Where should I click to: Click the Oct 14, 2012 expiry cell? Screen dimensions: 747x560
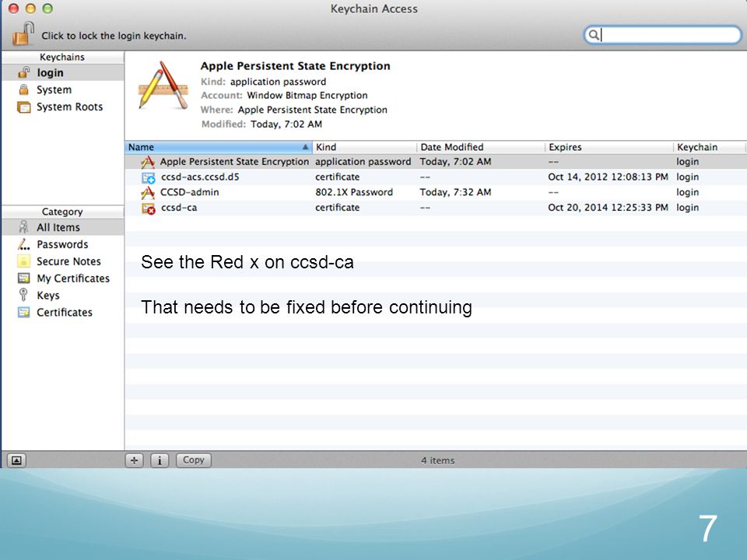[x=608, y=177]
